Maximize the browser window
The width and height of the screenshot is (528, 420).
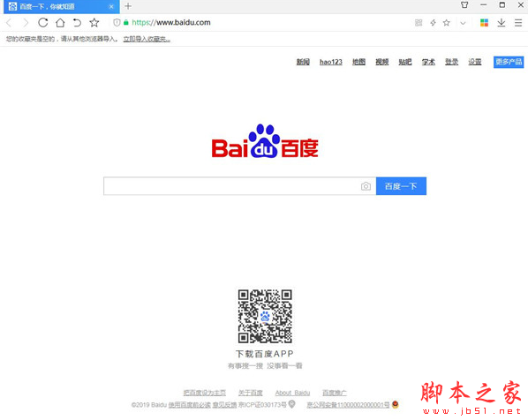tap(502, 5)
